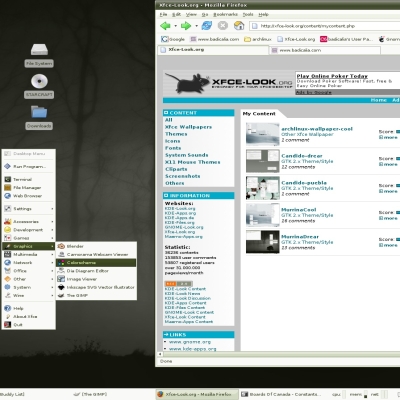
Task: Open the File System desktop icon
Action: (39, 55)
